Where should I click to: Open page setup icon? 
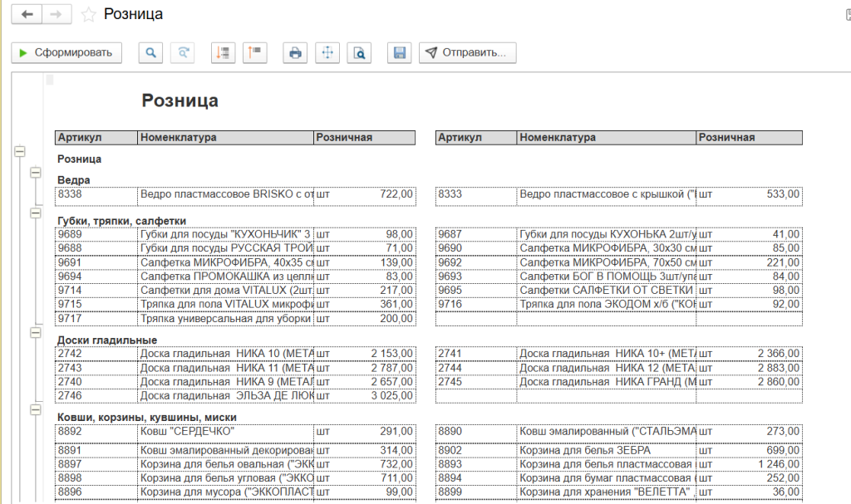327,53
